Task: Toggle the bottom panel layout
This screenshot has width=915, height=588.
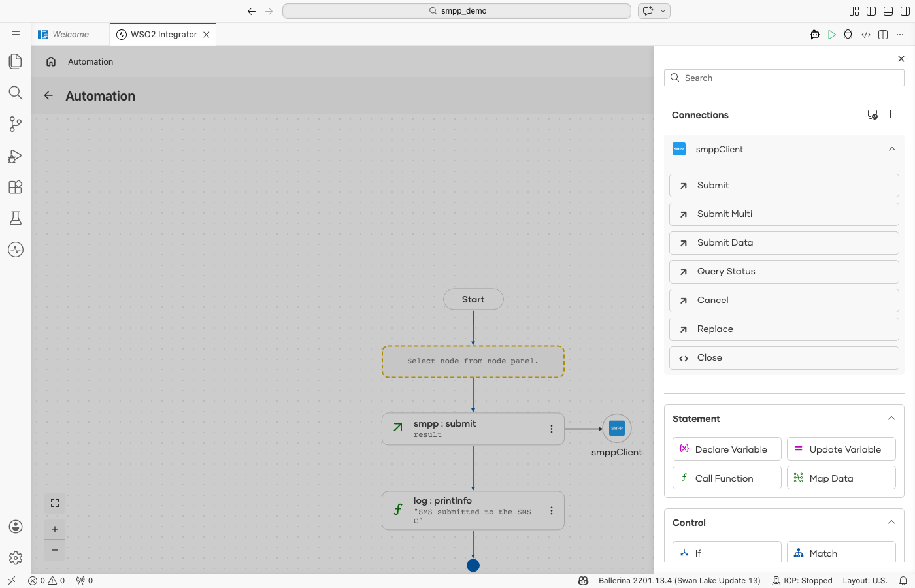Action: click(888, 11)
